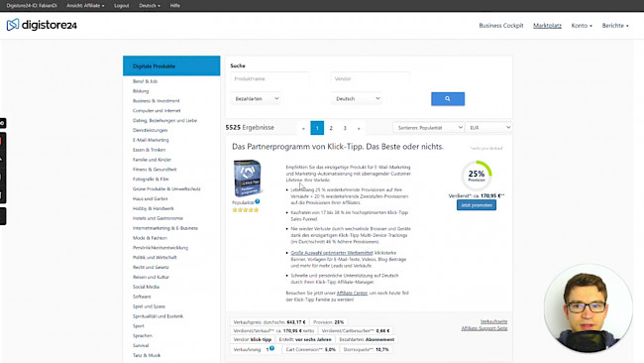Expand the Berichte menu
This screenshot has height=363, width=644.
[615, 26]
